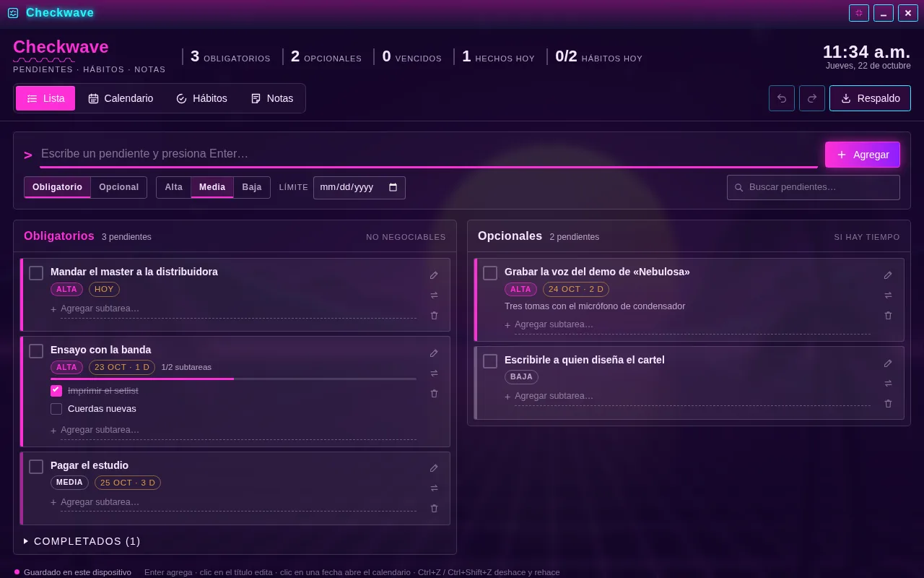
Task: Check off "Mandar el master a la distribuidora"
Action: [x=36, y=273]
